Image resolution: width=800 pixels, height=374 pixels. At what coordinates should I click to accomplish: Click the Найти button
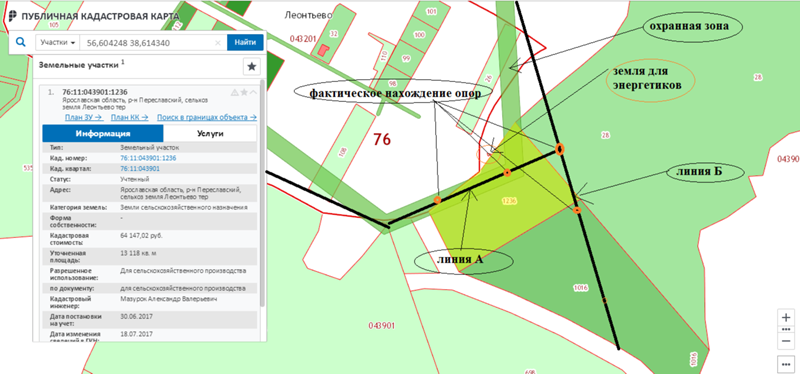pyautogui.click(x=245, y=42)
